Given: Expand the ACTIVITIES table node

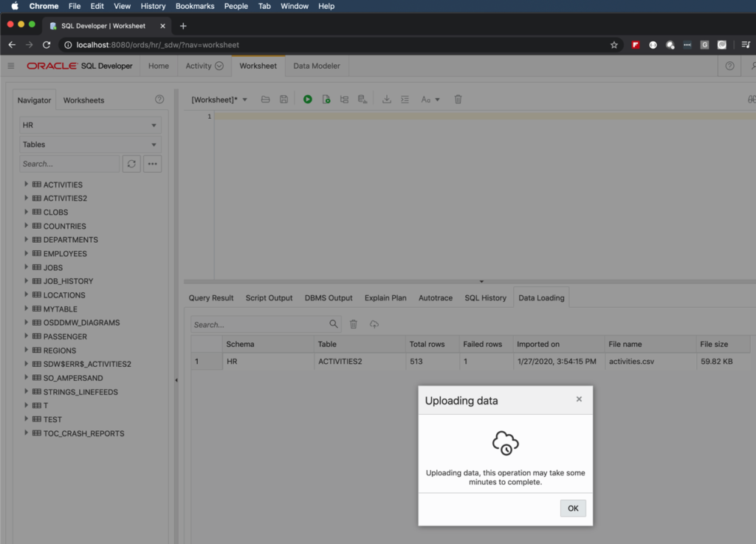Looking at the screenshot, I should tap(26, 184).
